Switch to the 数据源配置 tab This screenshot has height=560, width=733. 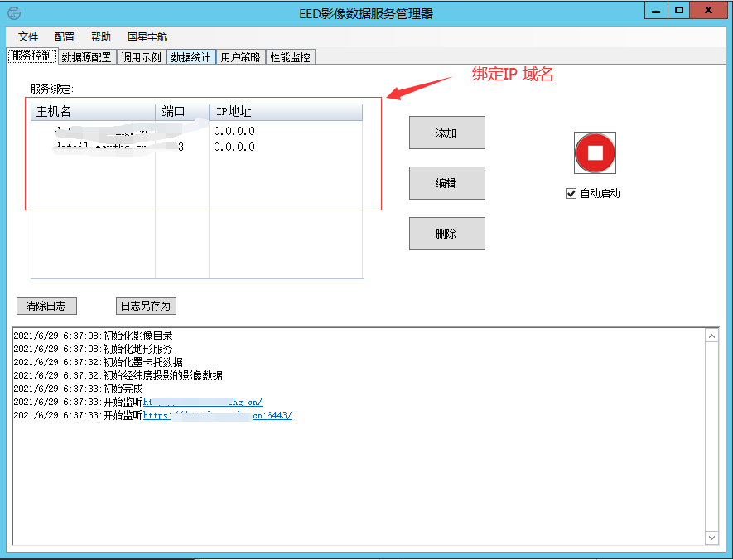coord(86,57)
